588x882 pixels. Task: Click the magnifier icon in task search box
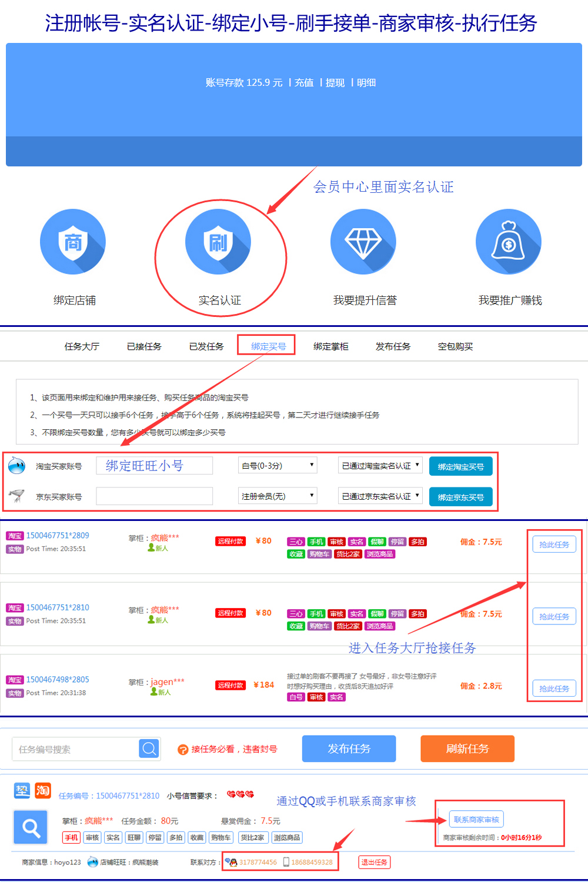(149, 749)
